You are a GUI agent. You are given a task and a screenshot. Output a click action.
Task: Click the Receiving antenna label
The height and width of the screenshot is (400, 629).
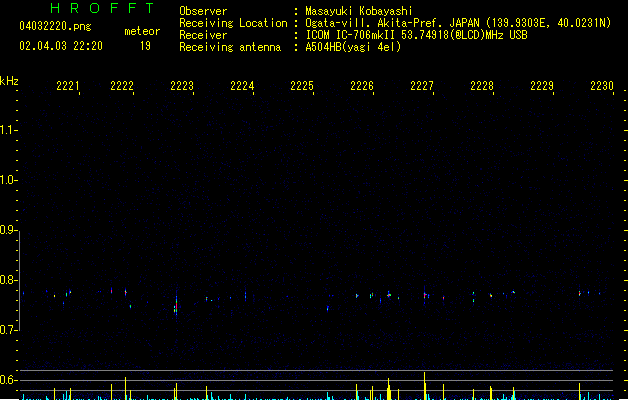pos(230,47)
